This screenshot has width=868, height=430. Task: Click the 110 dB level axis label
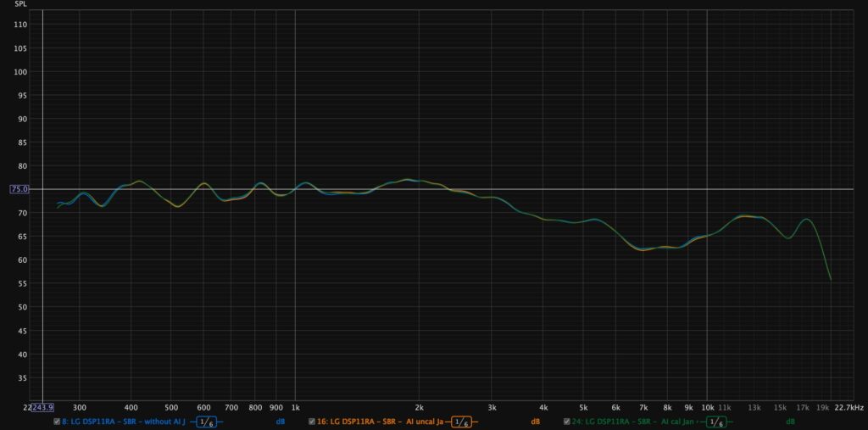pyautogui.click(x=21, y=25)
